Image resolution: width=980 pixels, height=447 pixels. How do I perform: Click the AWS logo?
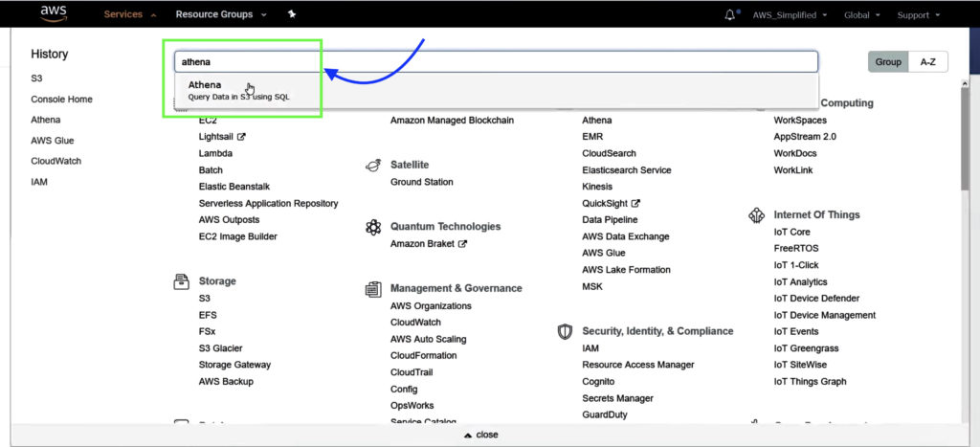click(x=54, y=13)
